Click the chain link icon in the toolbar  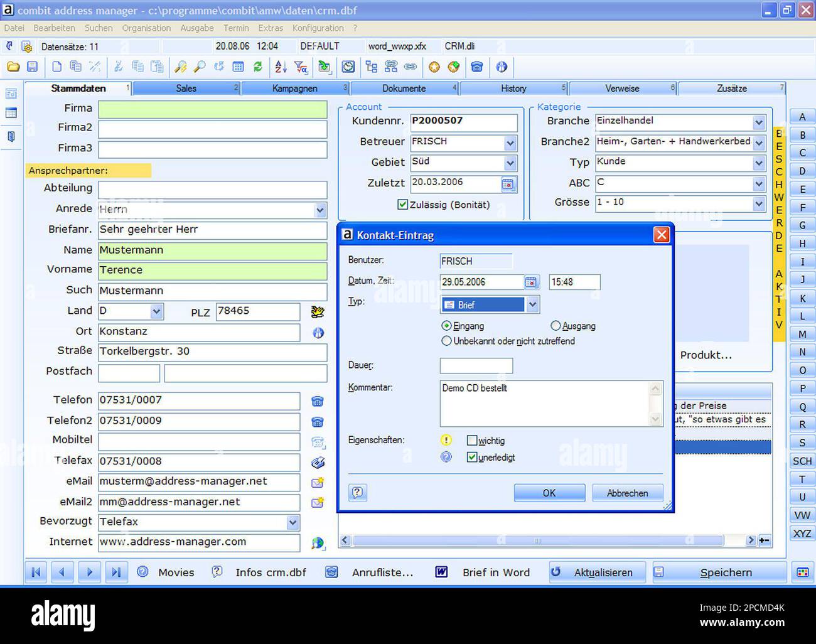[411, 67]
